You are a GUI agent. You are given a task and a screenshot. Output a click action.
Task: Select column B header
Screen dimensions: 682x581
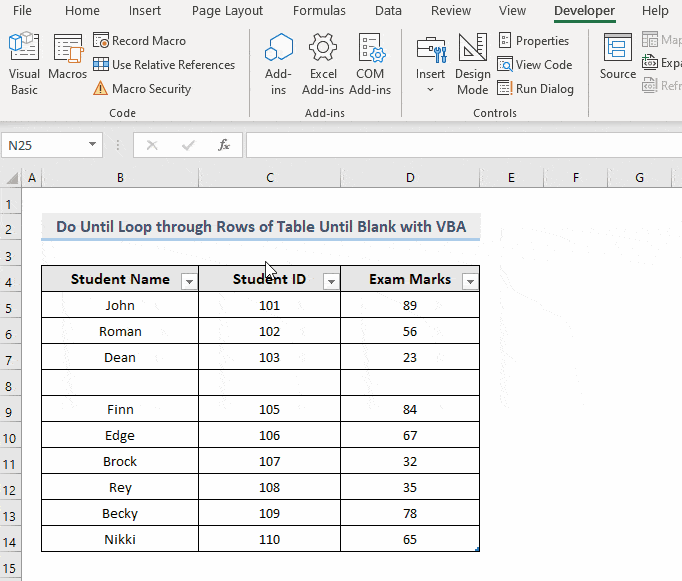click(x=120, y=178)
